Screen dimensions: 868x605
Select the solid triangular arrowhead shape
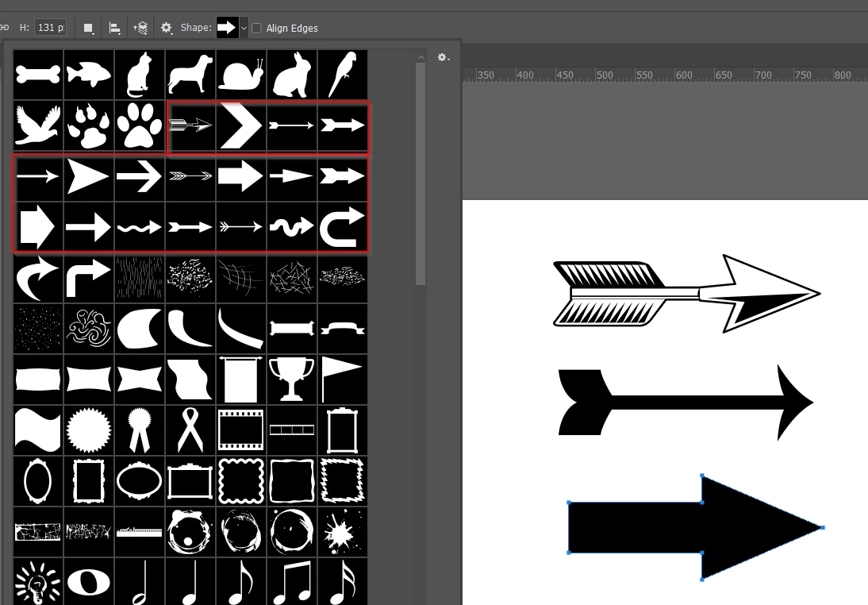point(89,176)
